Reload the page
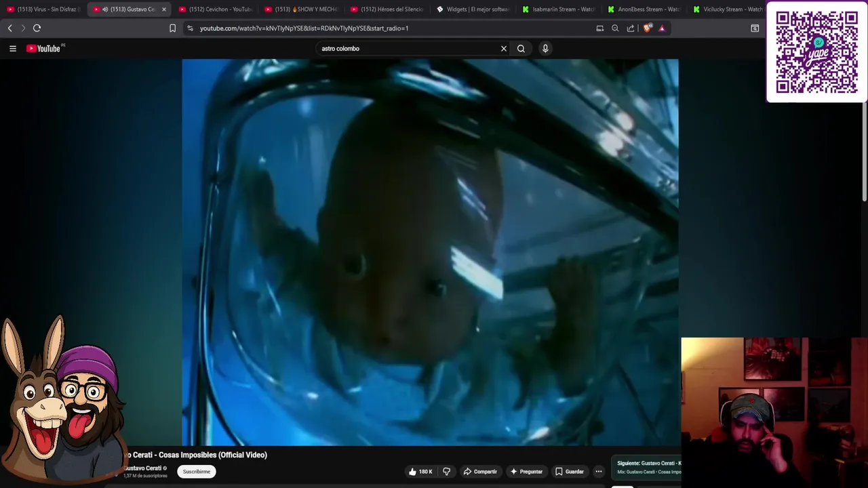This screenshot has height=488, width=868. click(x=37, y=28)
